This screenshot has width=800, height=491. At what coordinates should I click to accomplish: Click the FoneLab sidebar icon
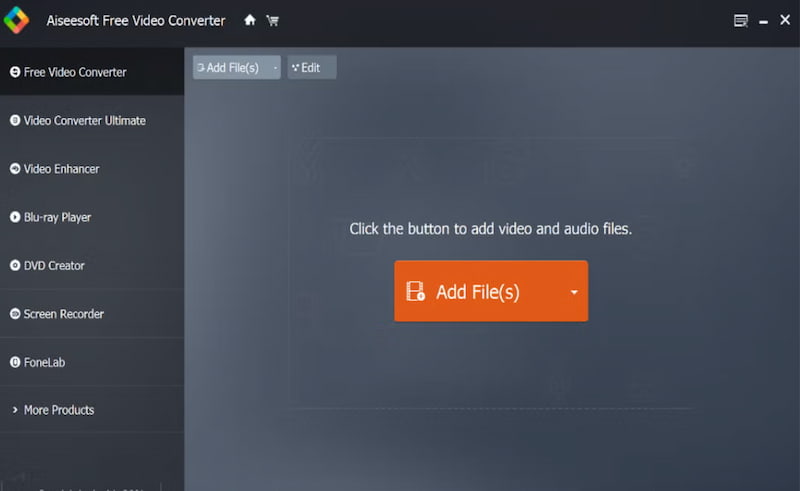pyautogui.click(x=15, y=362)
